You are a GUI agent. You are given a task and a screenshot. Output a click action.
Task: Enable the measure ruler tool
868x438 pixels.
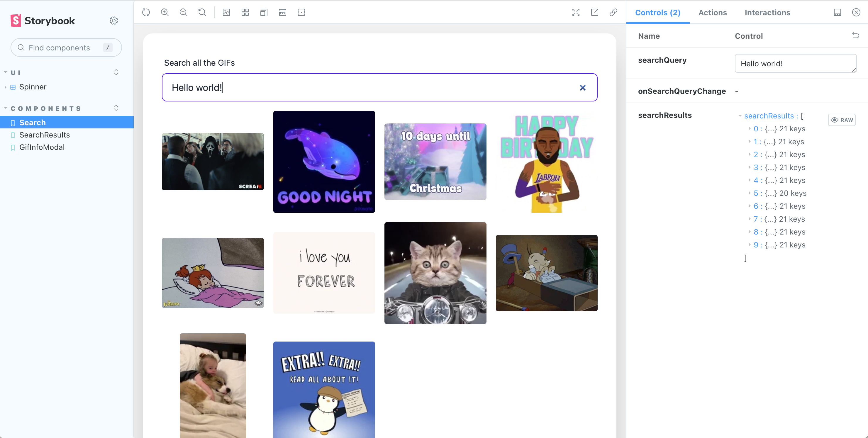pos(283,13)
